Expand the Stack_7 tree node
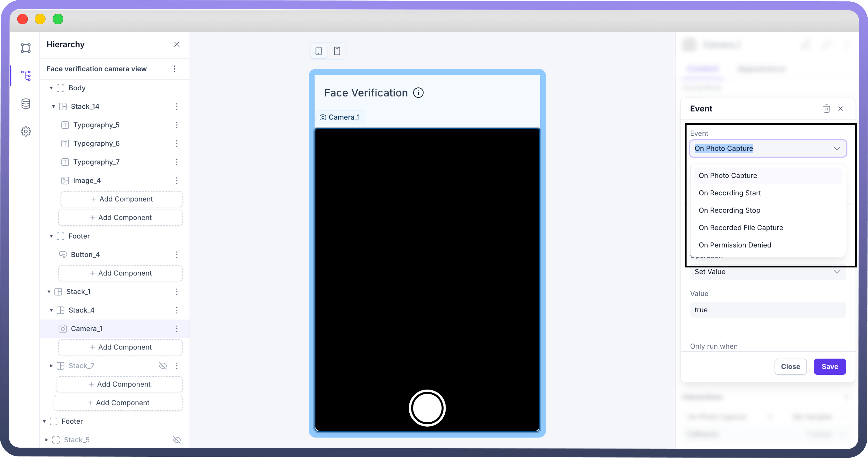868x458 pixels. point(51,366)
